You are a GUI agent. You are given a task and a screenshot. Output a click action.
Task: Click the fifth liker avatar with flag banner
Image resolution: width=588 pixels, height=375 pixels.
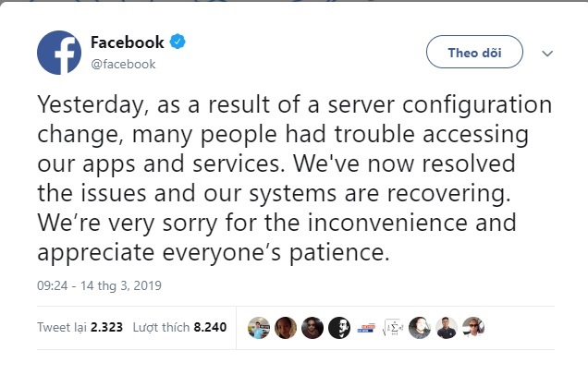[367, 328]
